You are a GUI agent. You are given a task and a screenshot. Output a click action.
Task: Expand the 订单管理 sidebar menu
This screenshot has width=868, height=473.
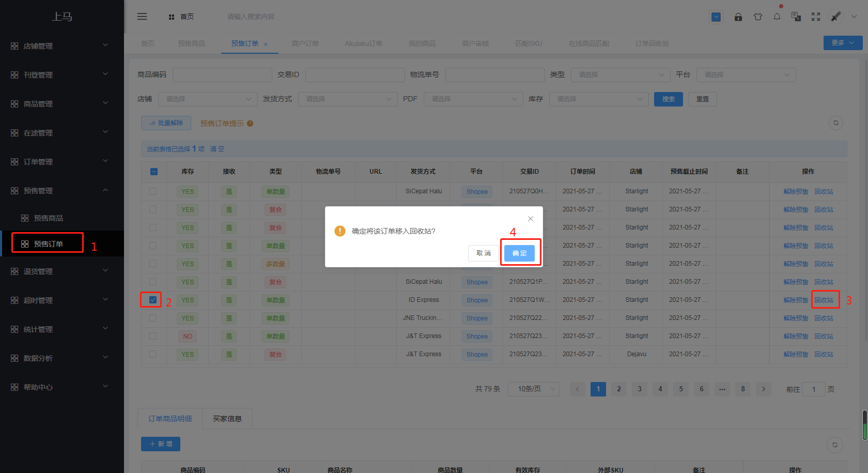click(x=62, y=162)
